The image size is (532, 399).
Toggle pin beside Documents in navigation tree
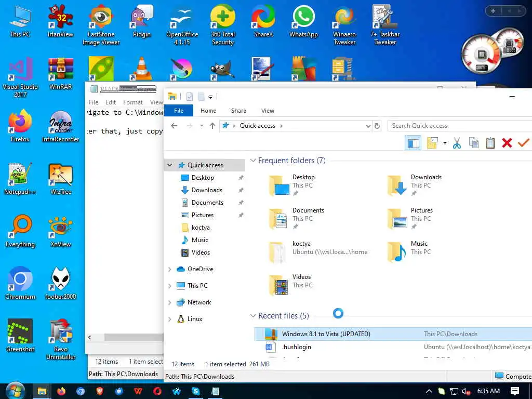(x=241, y=203)
